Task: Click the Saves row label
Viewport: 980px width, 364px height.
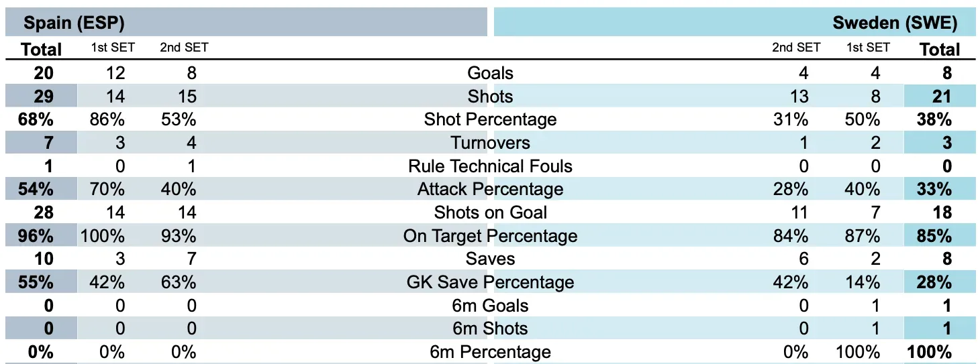Action: tap(490, 259)
